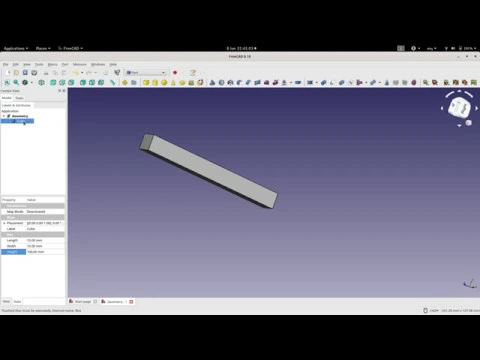480x360 pixels.
Task: Open the workbench selector dropdown
Action: pyautogui.click(x=146, y=72)
